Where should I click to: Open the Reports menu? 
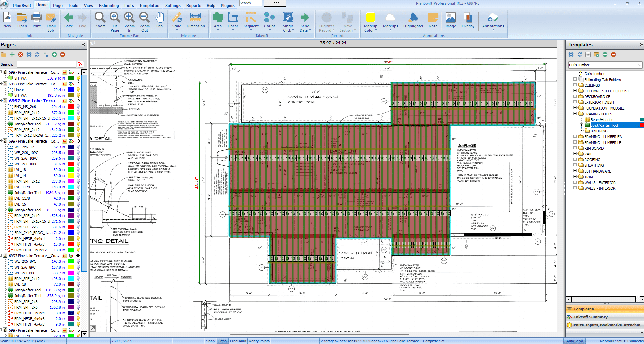click(194, 5)
